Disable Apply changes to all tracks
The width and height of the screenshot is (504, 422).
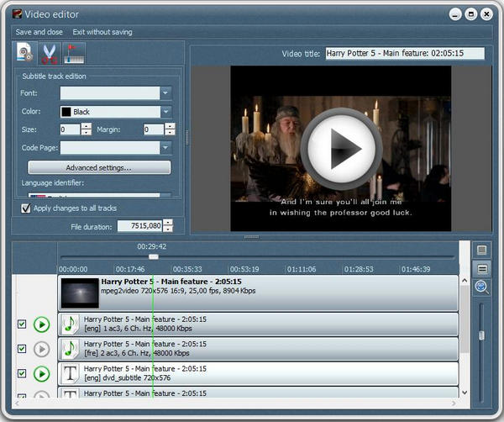tap(25, 208)
